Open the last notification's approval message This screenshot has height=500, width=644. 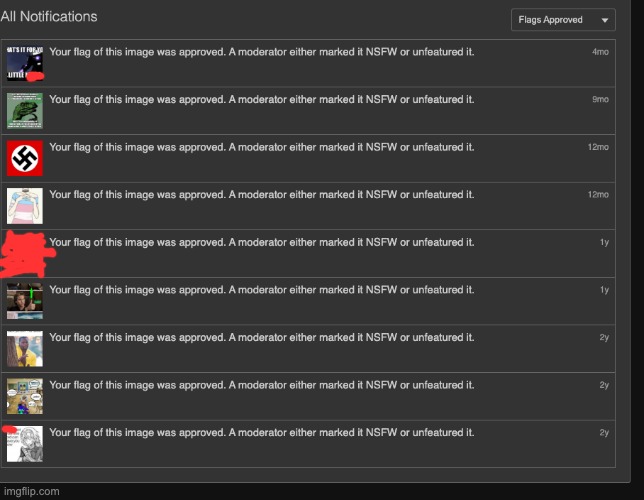261,432
